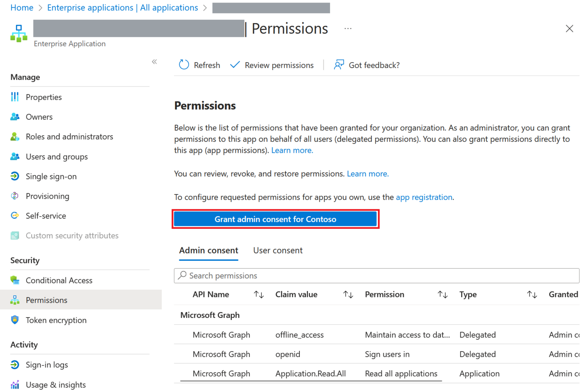Viewport: 588px width, 391px height.
Task: Click Sign users in permission cell
Action: [387, 354]
